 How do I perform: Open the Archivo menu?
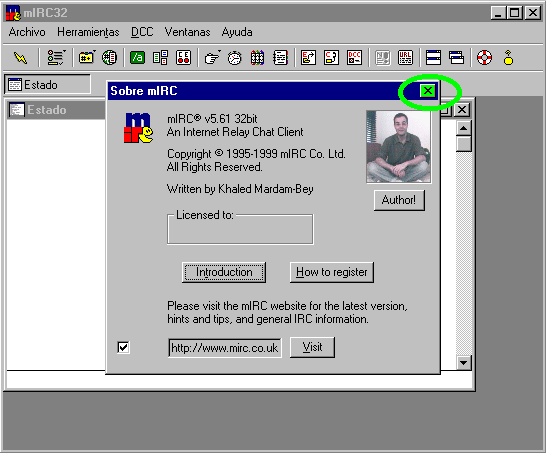point(27,32)
